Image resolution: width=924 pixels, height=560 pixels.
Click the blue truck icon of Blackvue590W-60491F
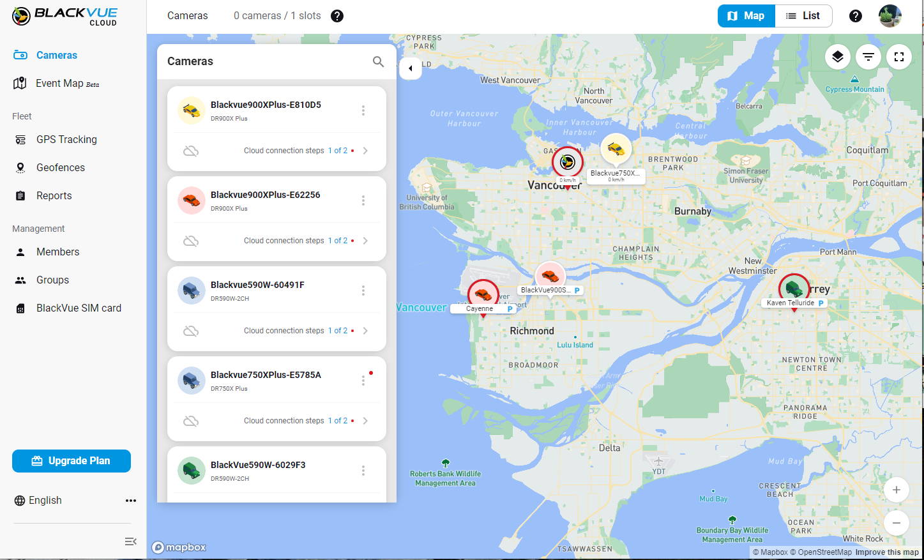click(x=191, y=291)
